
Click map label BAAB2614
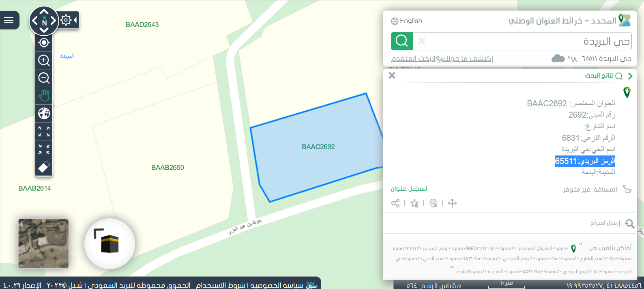(x=35, y=188)
